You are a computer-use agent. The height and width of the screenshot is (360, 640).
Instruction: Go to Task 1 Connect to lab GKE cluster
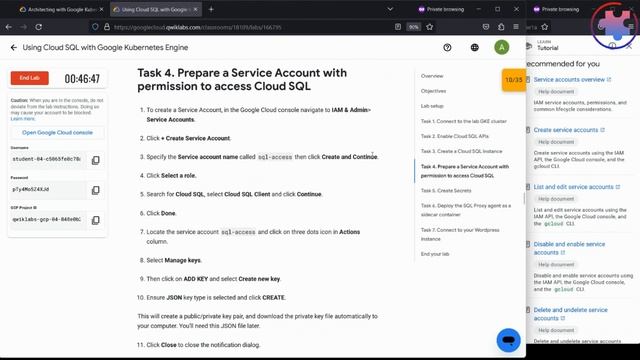[464, 121]
